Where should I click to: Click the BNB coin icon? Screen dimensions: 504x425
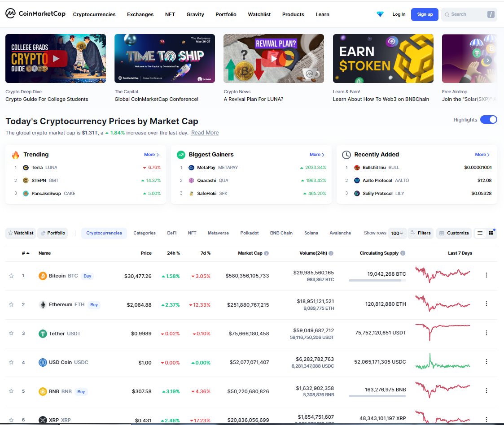(43, 391)
